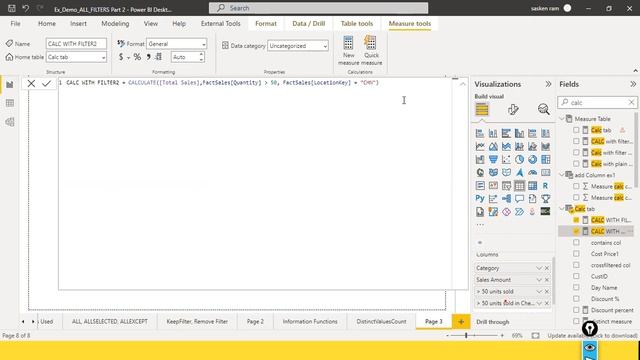Collapse the Visualizations pane
Viewport: 640px width, 360px height.
point(548,84)
